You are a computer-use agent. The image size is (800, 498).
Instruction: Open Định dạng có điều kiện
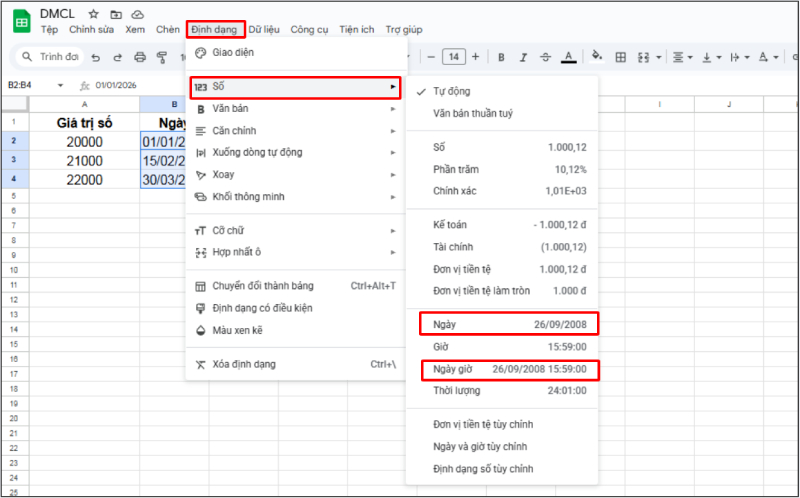tap(296, 308)
